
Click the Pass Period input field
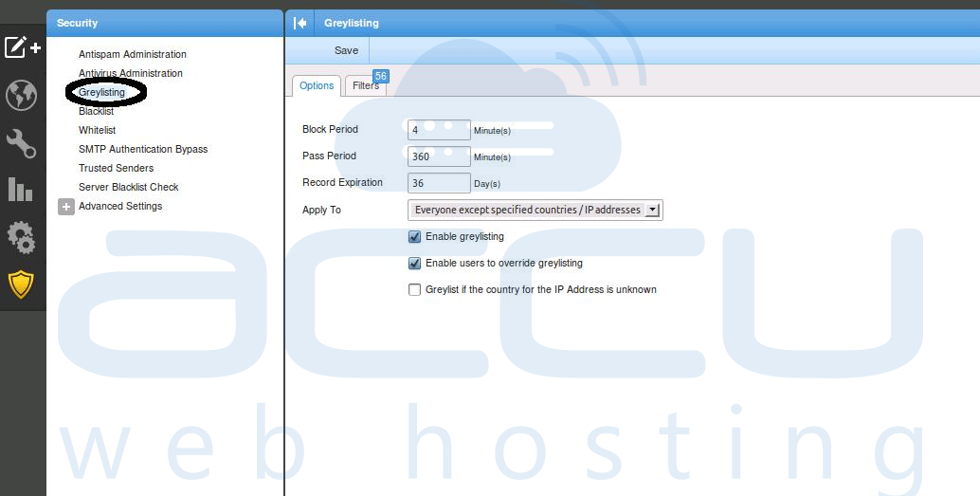pos(439,156)
